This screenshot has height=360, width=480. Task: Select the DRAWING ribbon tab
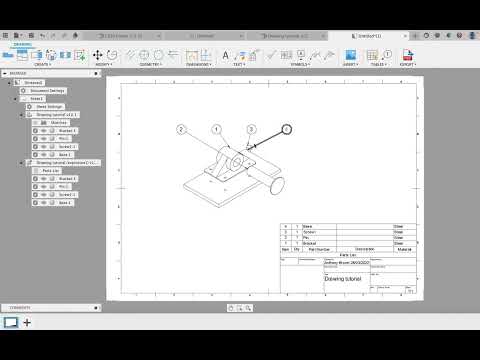(x=23, y=44)
